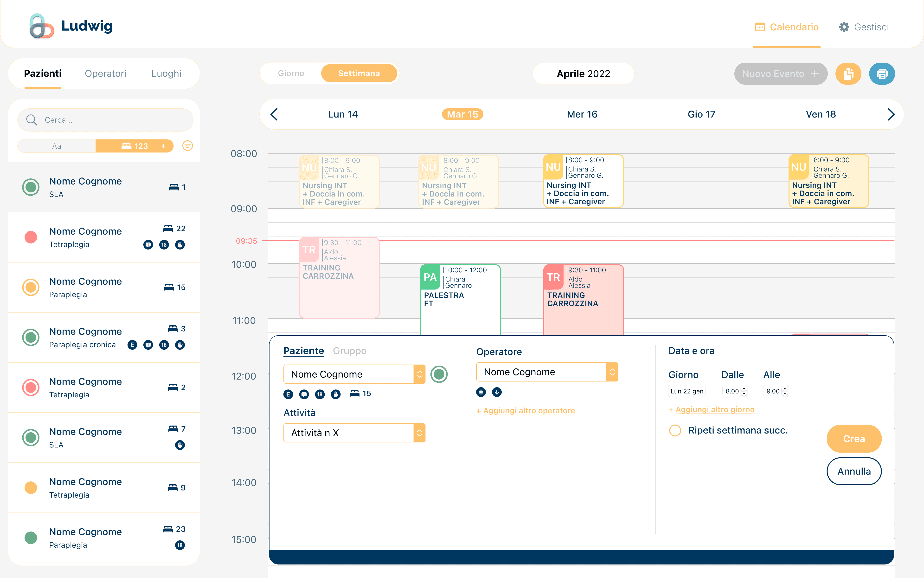924x578 pixels.
Task: Click the Crea button
Action: (854, 439)
